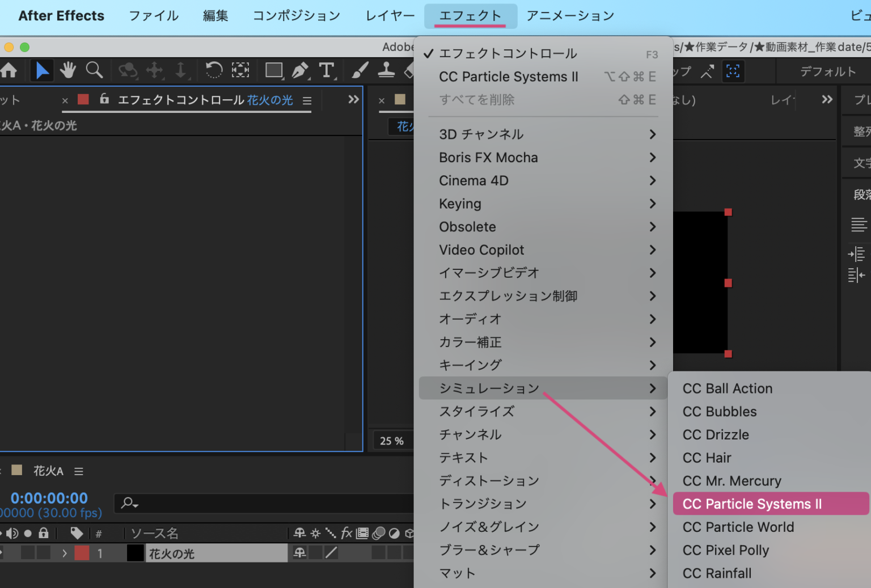Select the Type tool

point(327,70)
